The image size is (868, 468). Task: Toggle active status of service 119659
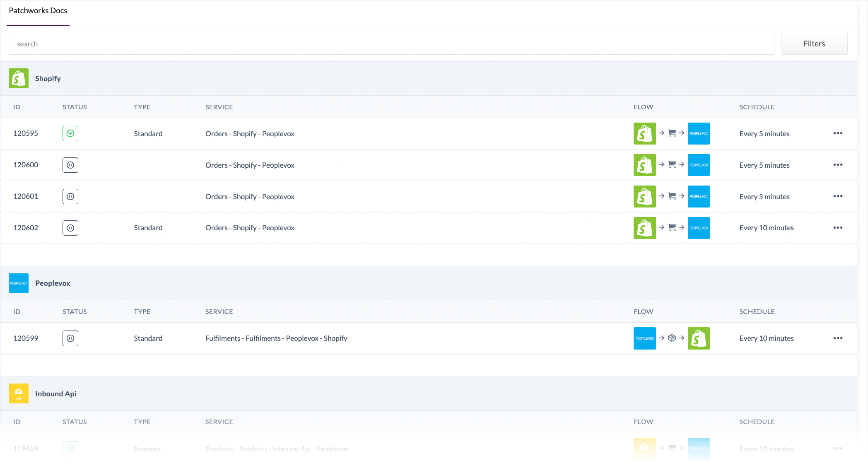tap(70, 449)
